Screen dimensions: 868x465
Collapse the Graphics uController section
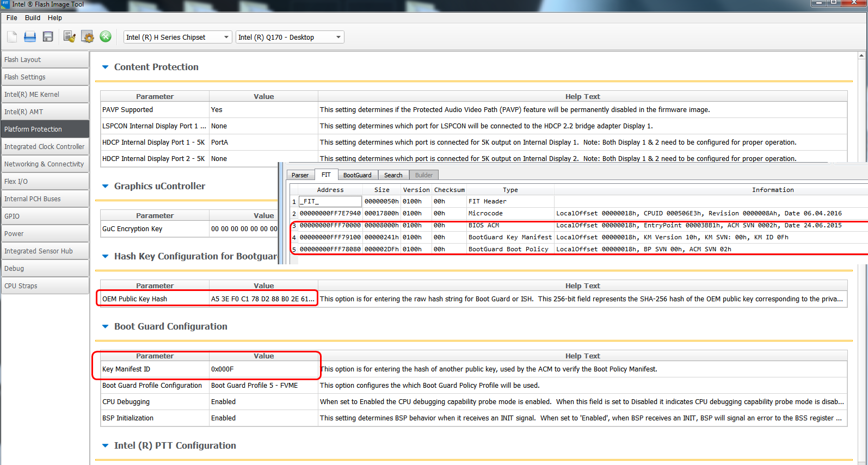106,186
